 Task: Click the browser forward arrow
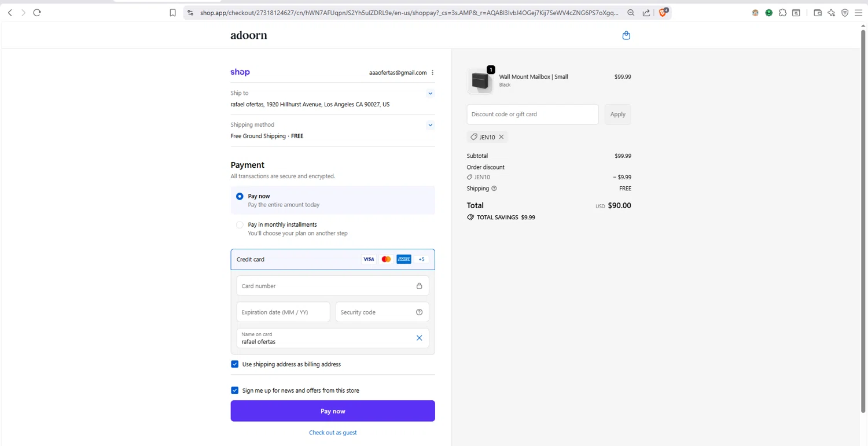pyautogui.click(x=23, y=13)
